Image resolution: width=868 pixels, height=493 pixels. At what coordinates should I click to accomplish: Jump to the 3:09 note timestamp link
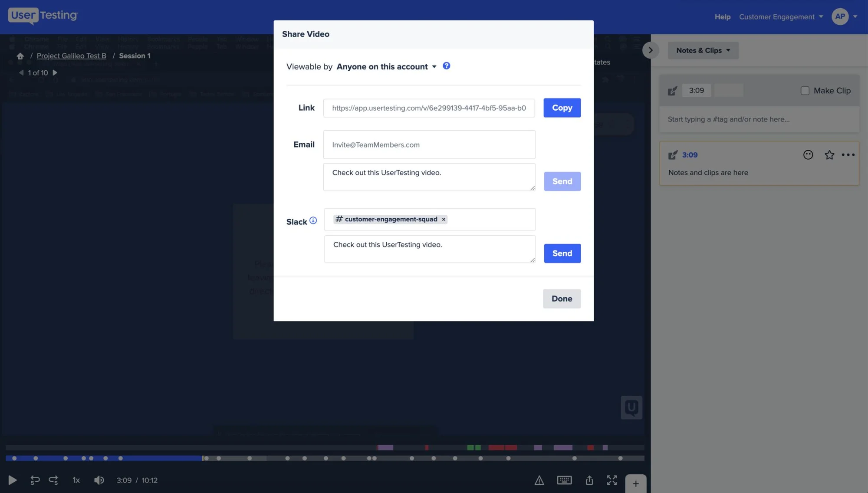pyautogui.click(x=690, y=155)
